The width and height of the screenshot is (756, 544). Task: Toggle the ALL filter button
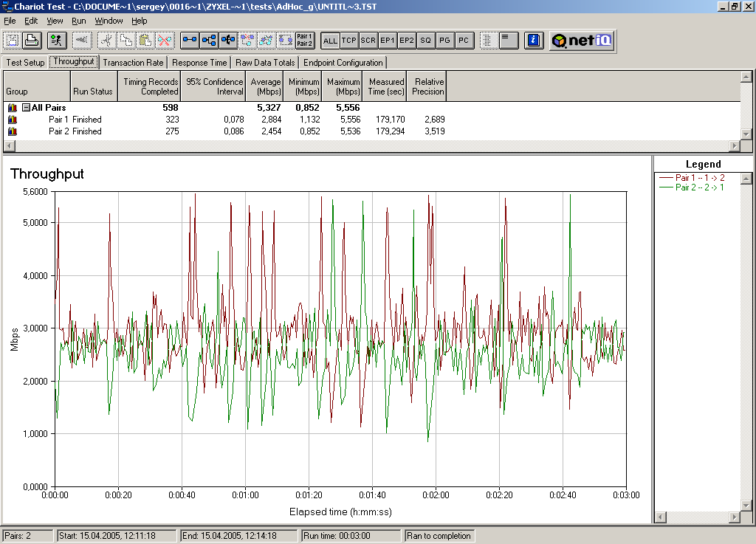[x=330, y=41]
